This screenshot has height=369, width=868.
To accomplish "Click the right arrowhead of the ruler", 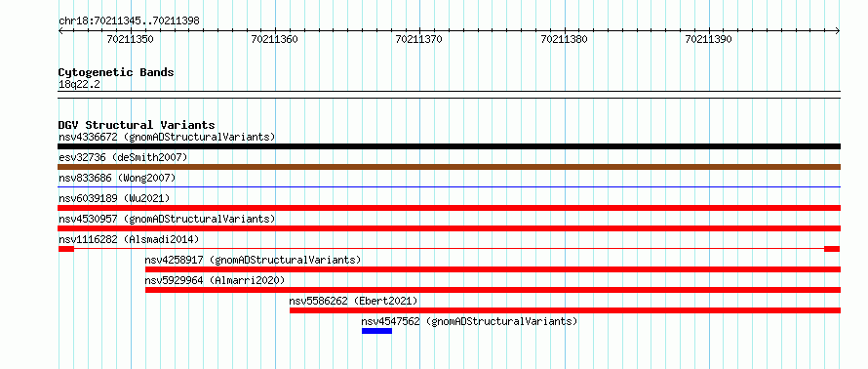I will [x=838, y=31].
